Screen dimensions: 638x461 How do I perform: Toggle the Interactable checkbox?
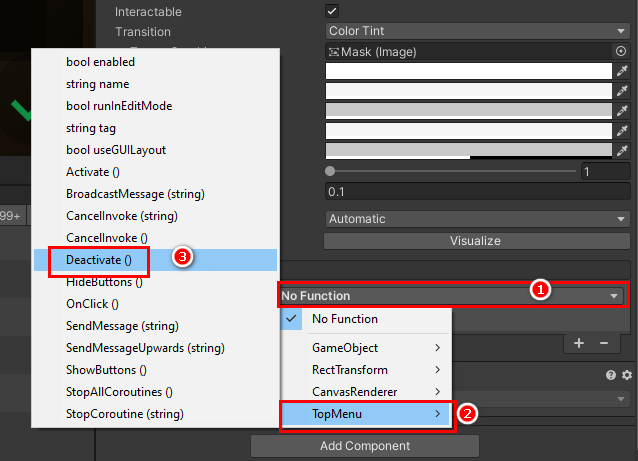pyautogui.click(x=332, y=11)
